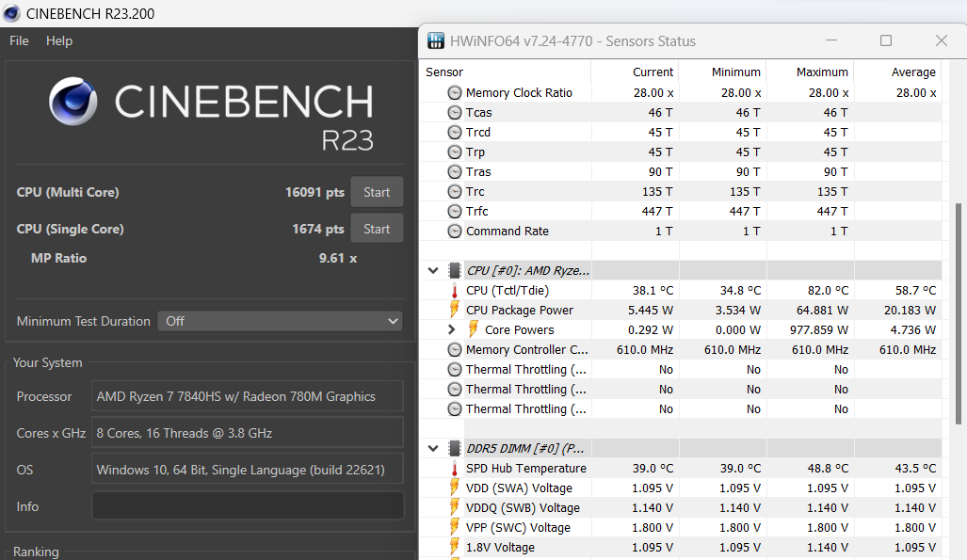Click the Trc row clock icon

(x=455, y=192)
